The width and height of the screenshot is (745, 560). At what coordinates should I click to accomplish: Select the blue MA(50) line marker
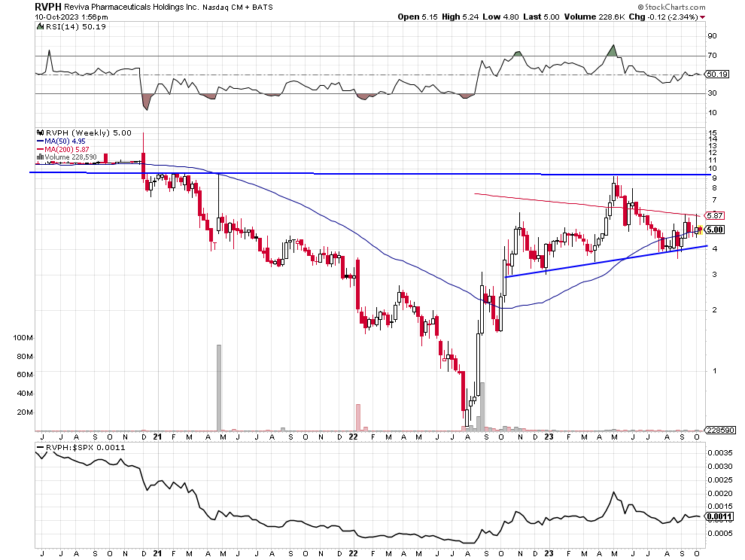pyautogui.click(x=38, y=140)
